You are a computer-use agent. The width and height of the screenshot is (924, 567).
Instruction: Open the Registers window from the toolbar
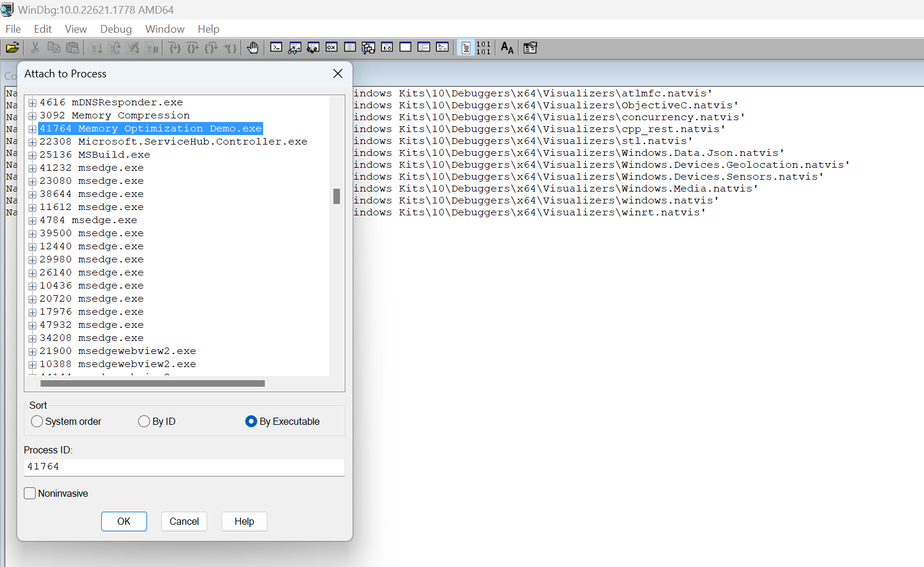click(331, 48)
